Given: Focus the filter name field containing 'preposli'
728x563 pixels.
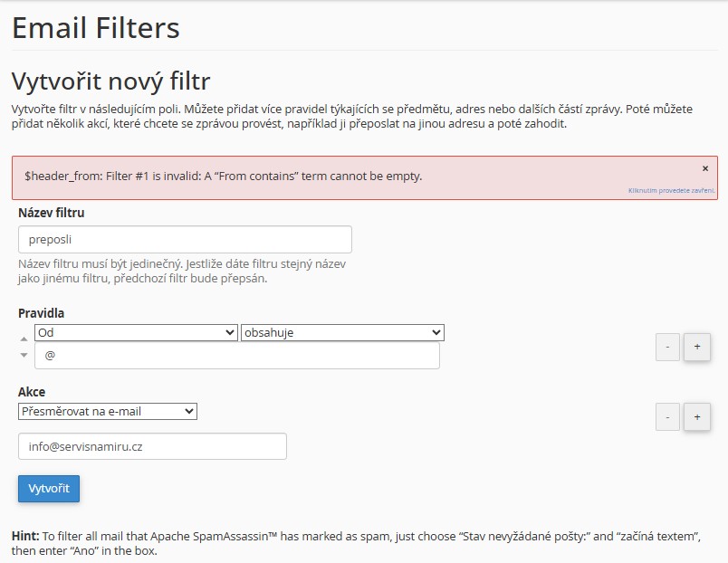Looking at the screenshot, I should pyautogui.click(x=185, y=240).
